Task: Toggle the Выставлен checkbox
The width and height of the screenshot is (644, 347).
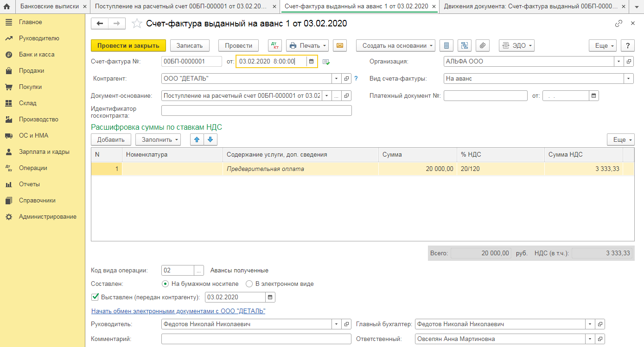Action: point(96,297)
